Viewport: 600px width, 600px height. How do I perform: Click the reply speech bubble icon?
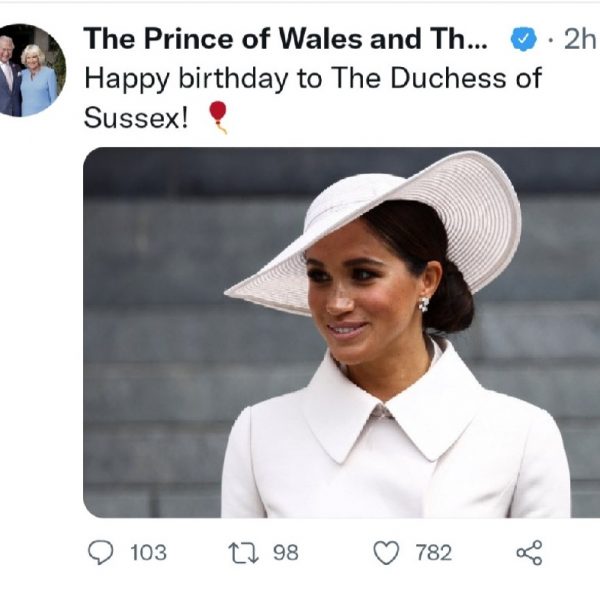[x=100, y=552]
